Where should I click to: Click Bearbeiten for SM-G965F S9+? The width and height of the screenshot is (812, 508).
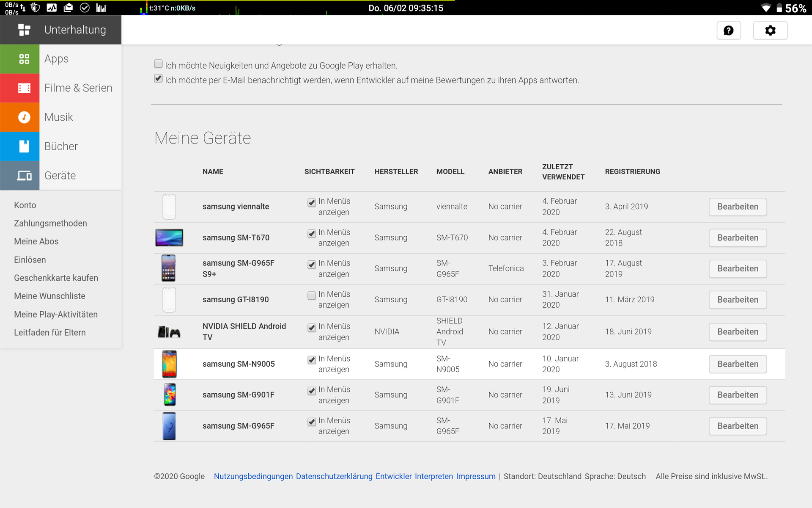click(x=738, y=268)
